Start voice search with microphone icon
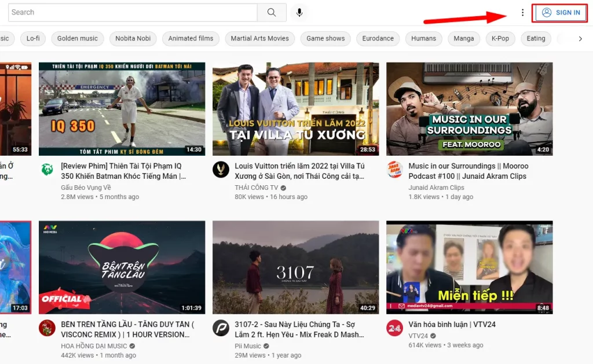 click(x=299, y=13)
